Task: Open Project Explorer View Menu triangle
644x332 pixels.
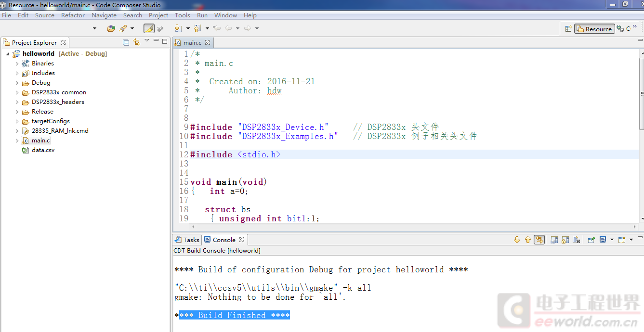Action: point(147,41)
